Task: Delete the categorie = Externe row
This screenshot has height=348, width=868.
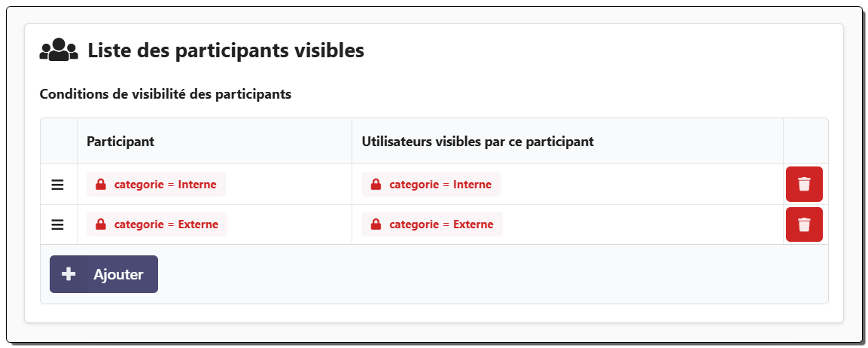Action: [804, 224]
